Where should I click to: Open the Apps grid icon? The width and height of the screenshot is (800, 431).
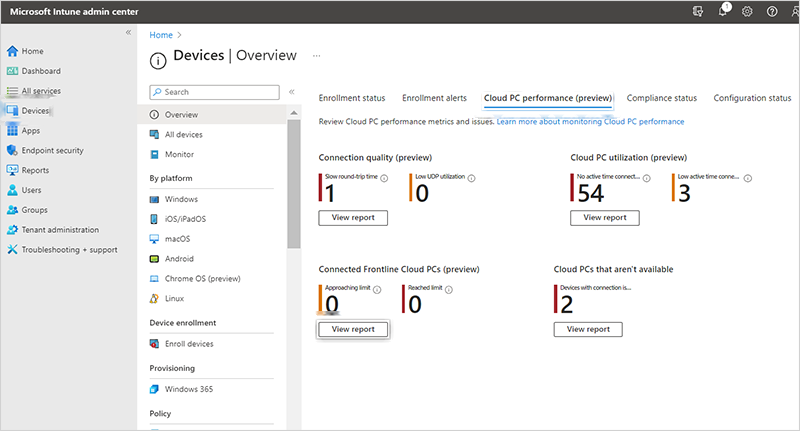pos(12,131)
